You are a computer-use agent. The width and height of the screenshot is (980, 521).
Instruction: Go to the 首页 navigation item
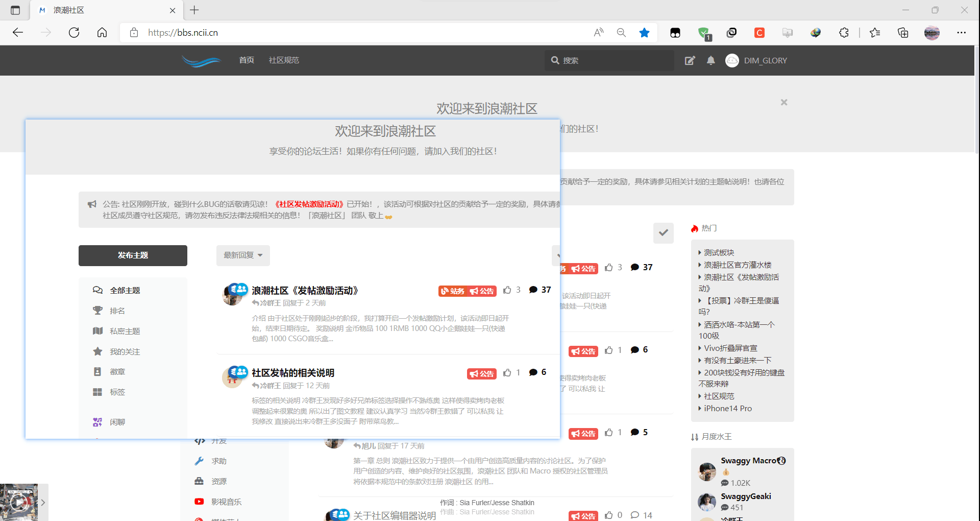coord(247,60)
